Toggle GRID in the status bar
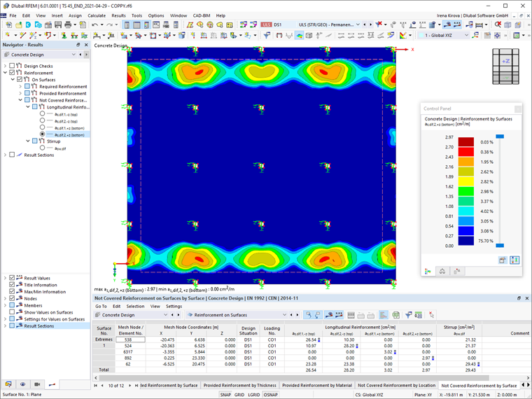 coord(239,395)
